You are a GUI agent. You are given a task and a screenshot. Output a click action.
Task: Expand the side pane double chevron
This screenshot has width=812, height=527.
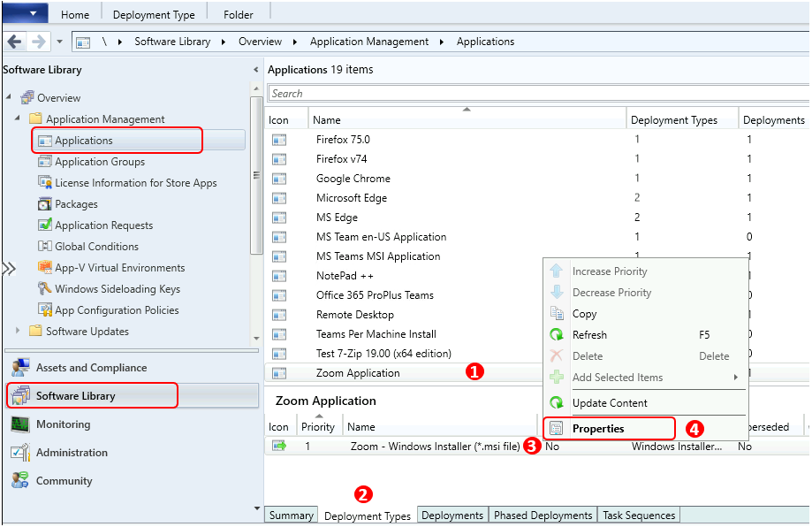pos(9,269)
